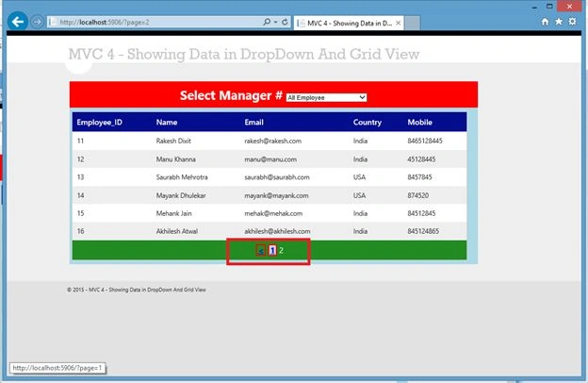Open the All Employee manager dropdown
The image size is (588, 383).
click(326, 97)
